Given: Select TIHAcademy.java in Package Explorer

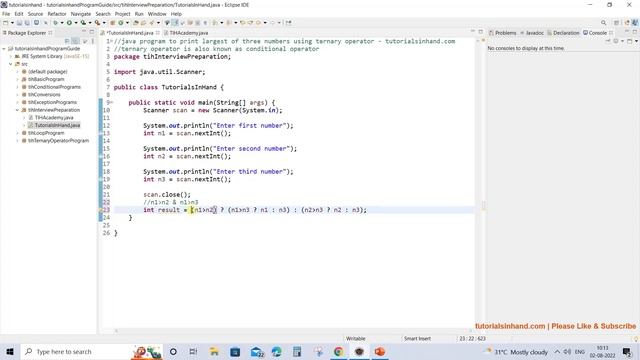Looking at the screenshot, I should click(x=54, y=118).
